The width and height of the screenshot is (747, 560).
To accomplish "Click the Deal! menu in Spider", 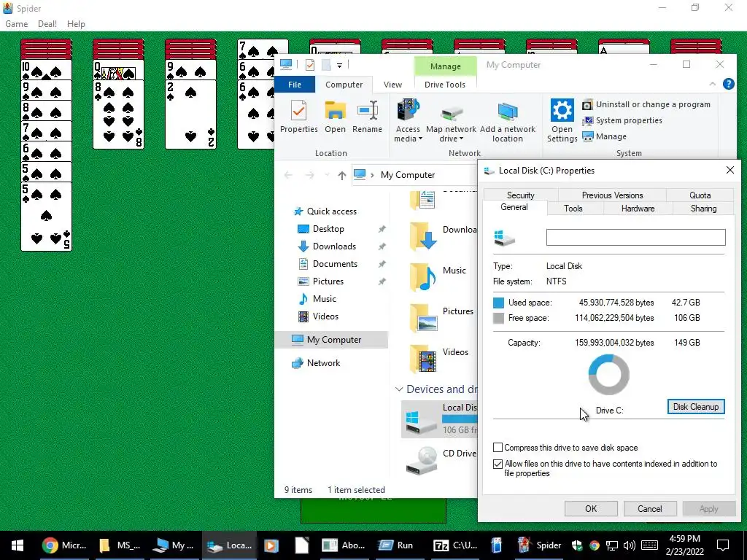I will coord(47,24).
